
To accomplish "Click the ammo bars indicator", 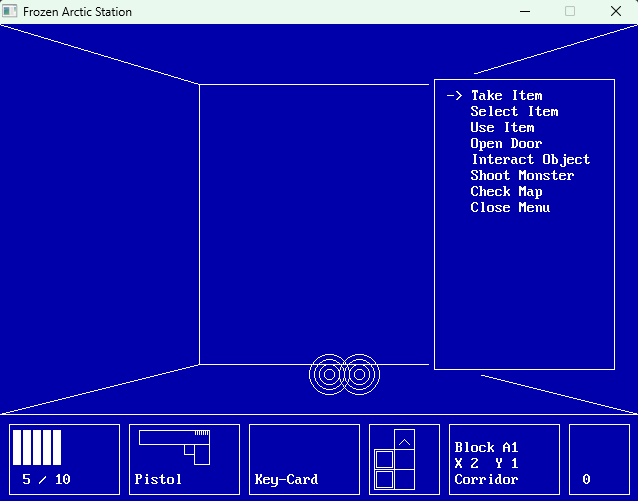I will (37, 447).
